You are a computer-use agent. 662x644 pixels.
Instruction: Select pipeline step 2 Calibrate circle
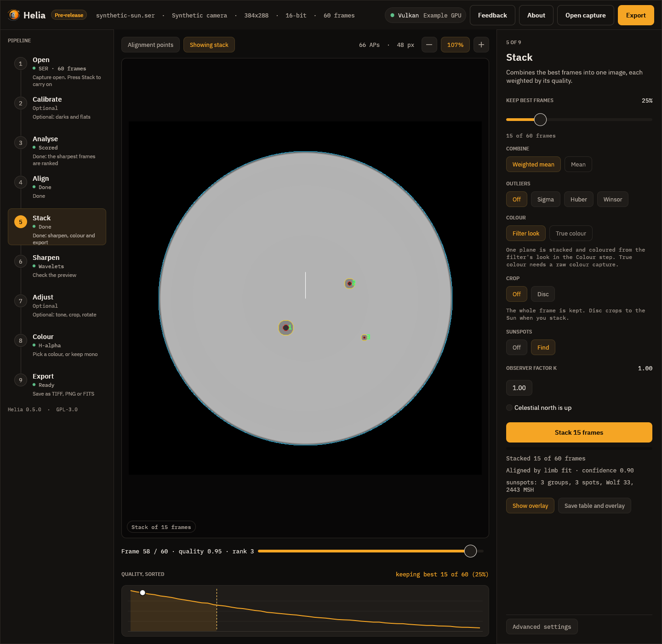20,103
